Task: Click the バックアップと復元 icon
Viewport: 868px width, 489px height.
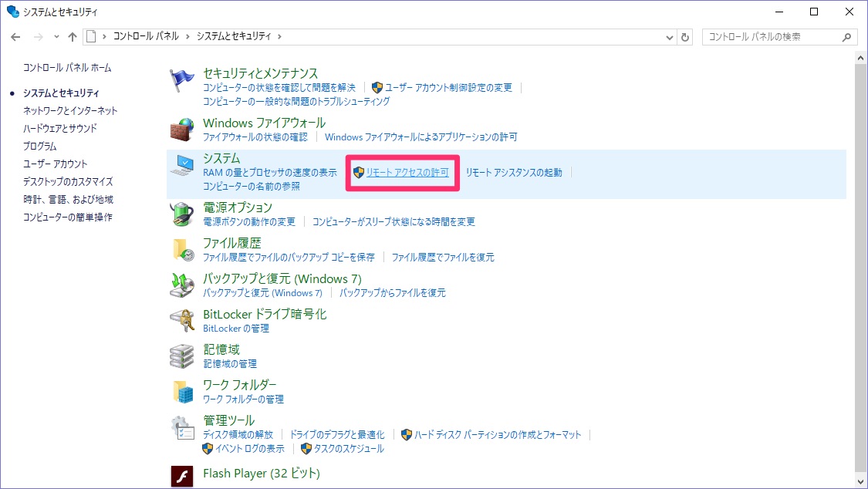Action: pos(181,285)
